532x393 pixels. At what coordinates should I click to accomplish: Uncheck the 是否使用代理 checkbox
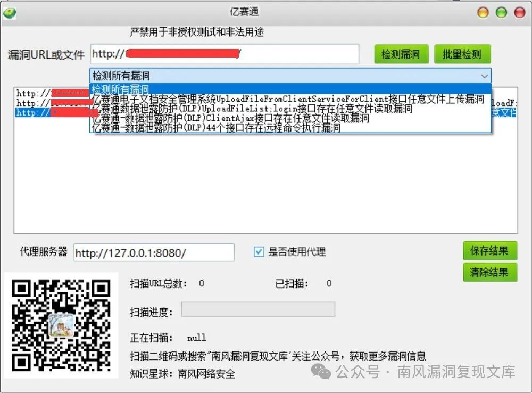(259, 252)
